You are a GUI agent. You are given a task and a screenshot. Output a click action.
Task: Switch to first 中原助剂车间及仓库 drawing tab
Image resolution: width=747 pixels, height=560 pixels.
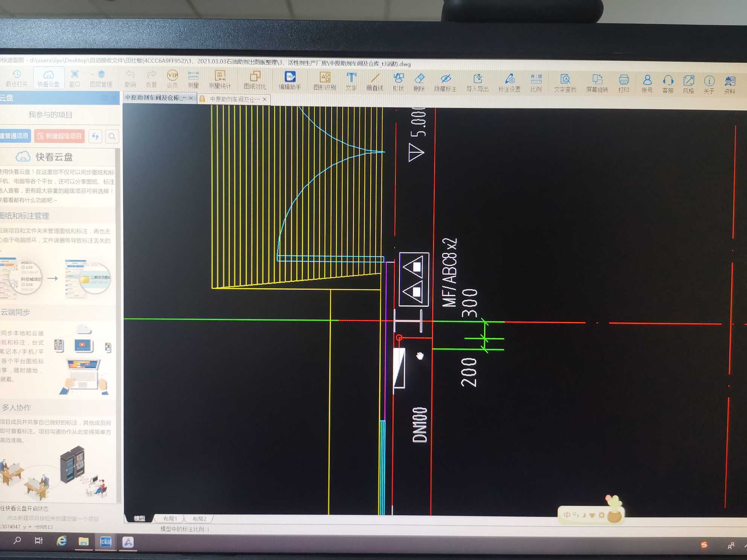(x=155, y=98)
